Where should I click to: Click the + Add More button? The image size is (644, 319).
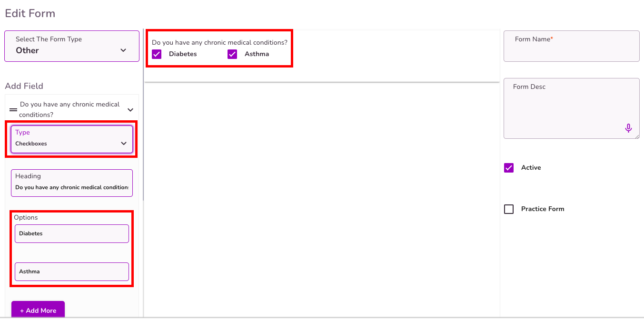click(38, 309)
